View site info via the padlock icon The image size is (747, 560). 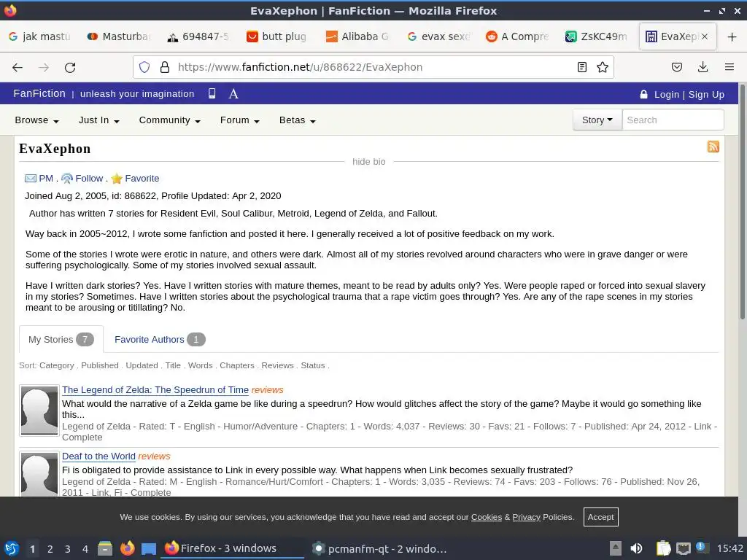165,67
